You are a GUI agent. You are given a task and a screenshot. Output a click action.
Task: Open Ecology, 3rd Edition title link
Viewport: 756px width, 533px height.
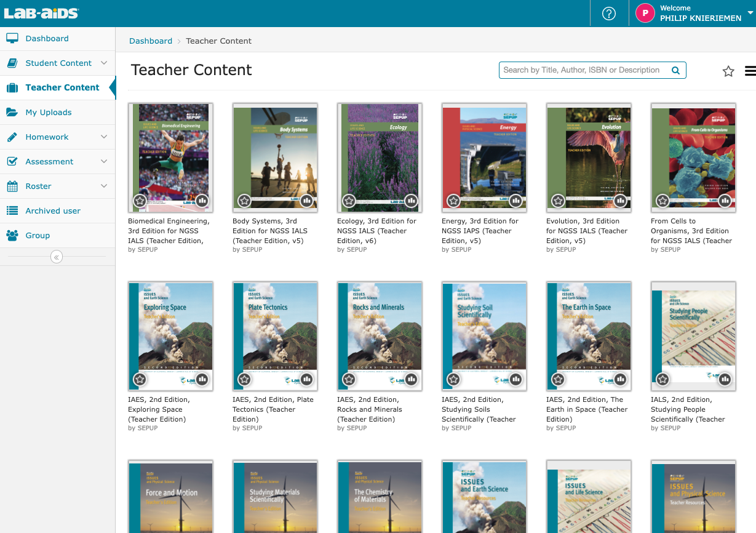click(376, 231)
